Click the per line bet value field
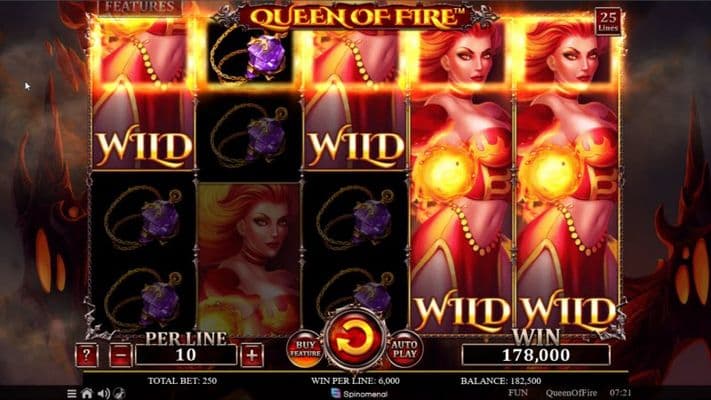Image resolution: width=711 pixels, height=400 pixels. pos(186,355)
